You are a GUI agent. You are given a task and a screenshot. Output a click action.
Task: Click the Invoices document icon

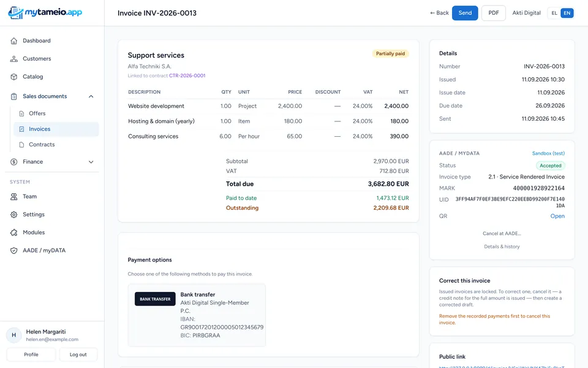pyautogui.click(x=21, y=129)
